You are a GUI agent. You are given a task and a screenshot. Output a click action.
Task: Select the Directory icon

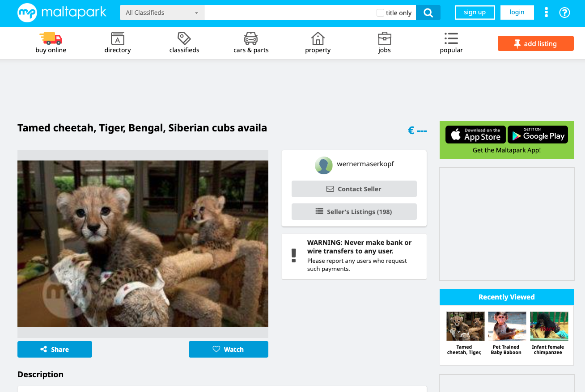(x=117, y=39)
